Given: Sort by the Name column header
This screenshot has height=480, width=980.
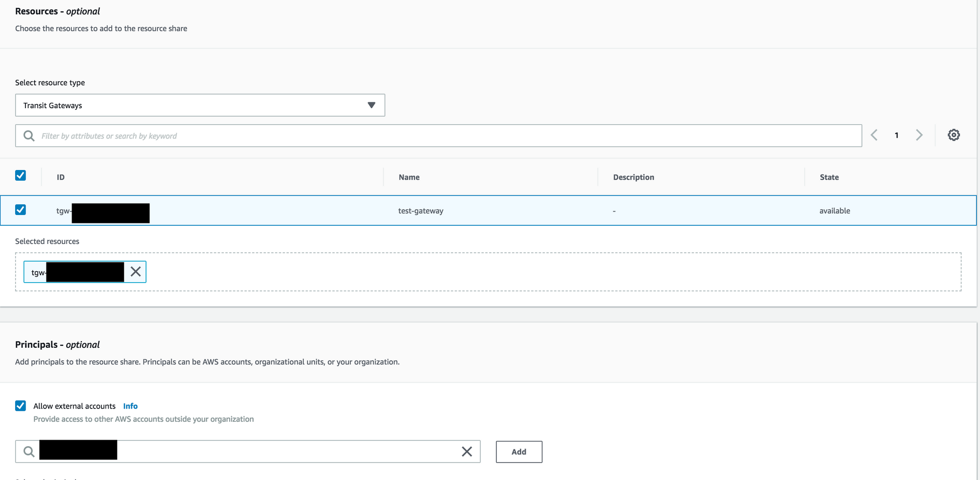Looking at the screenshot, I should pyautogui.click(x=409, y=177).
